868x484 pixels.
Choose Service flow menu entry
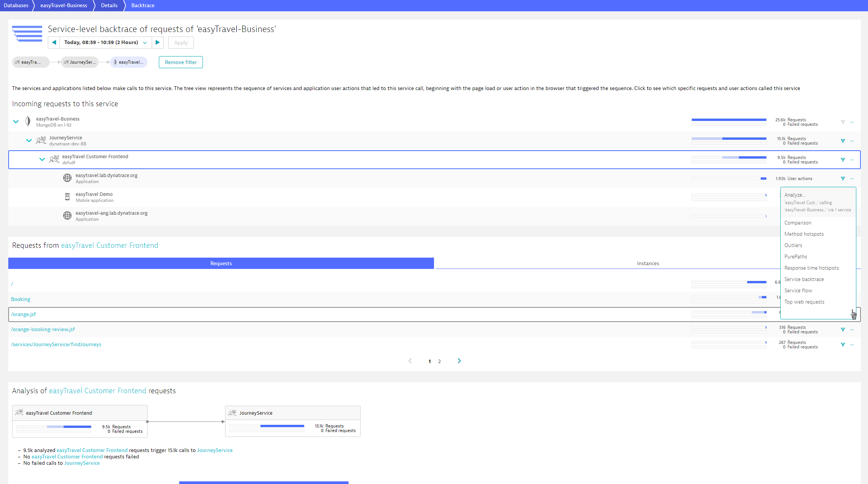click(798, 291)
